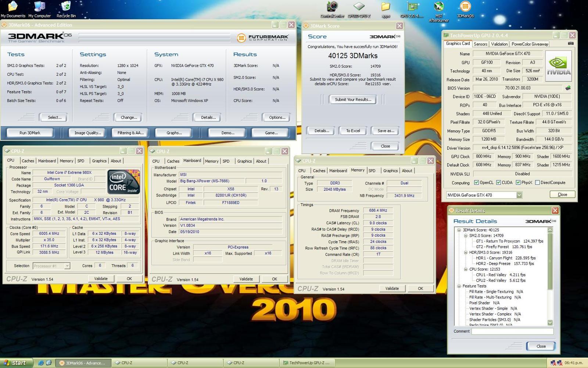Collapse the CPU Score: 12153 node
The height and width of the screenshot is (368, 588).
[x=465, y=269]
